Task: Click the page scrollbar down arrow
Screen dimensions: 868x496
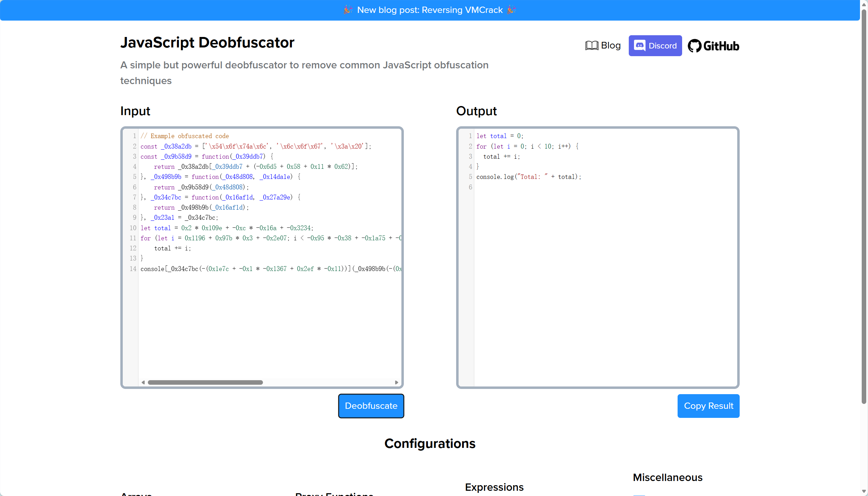Action: [x=864, y=491]
